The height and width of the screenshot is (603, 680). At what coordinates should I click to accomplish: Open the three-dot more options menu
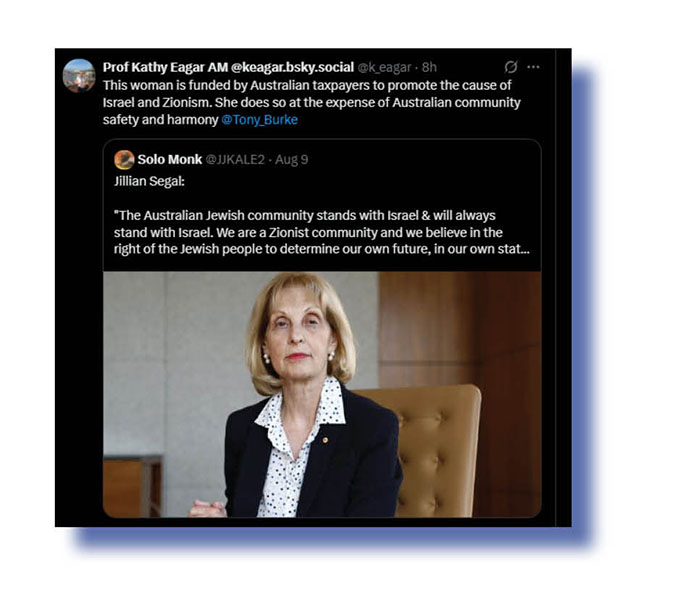pyautogui.click(x=533, y=67)
